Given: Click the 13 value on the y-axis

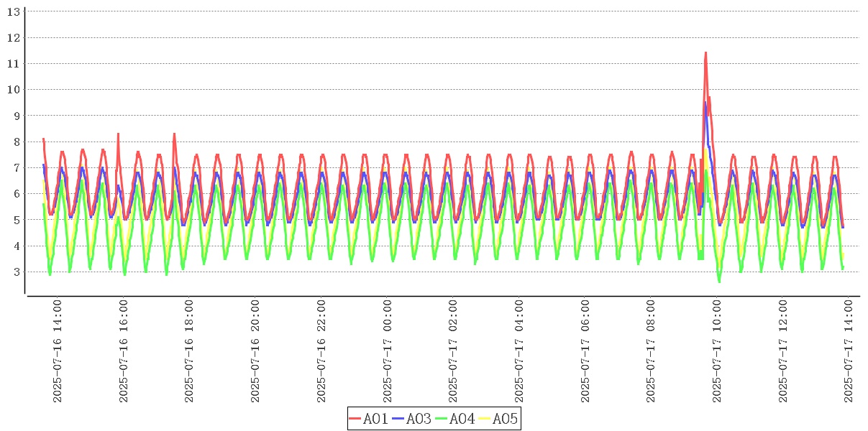Looking at the screenshot, I should (x=13, y=11).
